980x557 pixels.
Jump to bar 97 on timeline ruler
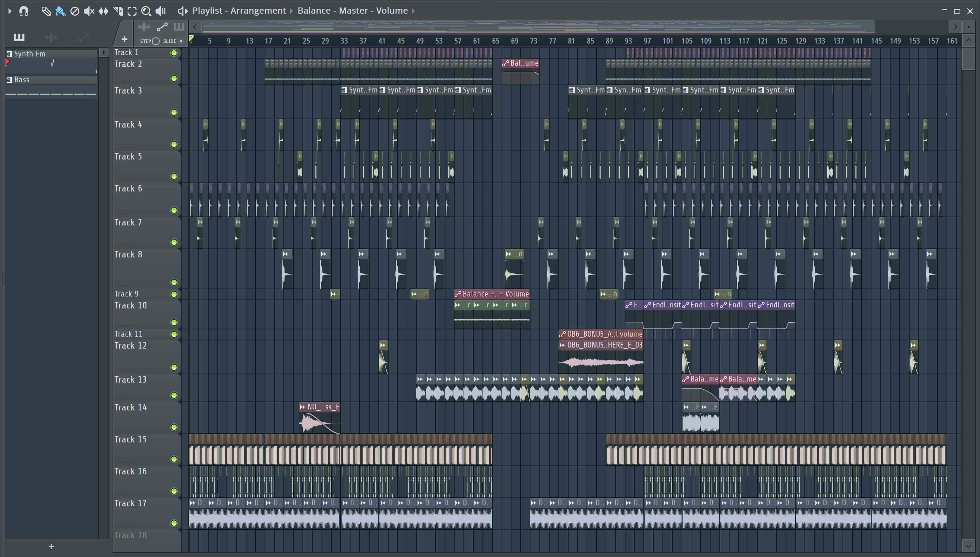pos(647,40)
